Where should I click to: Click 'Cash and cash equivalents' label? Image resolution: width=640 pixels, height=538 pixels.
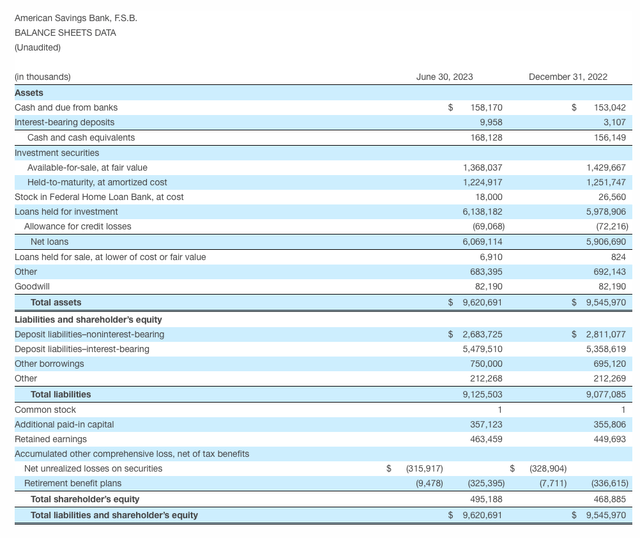81,138
